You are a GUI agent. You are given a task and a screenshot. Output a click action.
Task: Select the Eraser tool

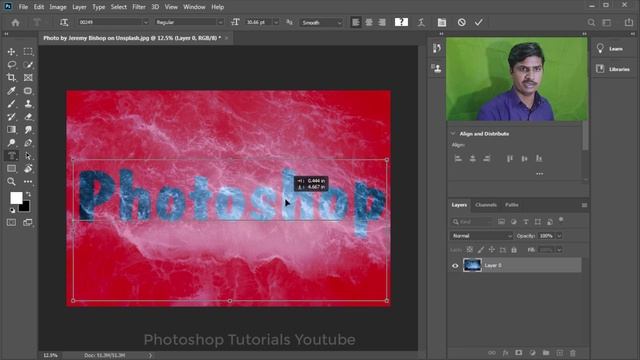click(x=28, y=117)
